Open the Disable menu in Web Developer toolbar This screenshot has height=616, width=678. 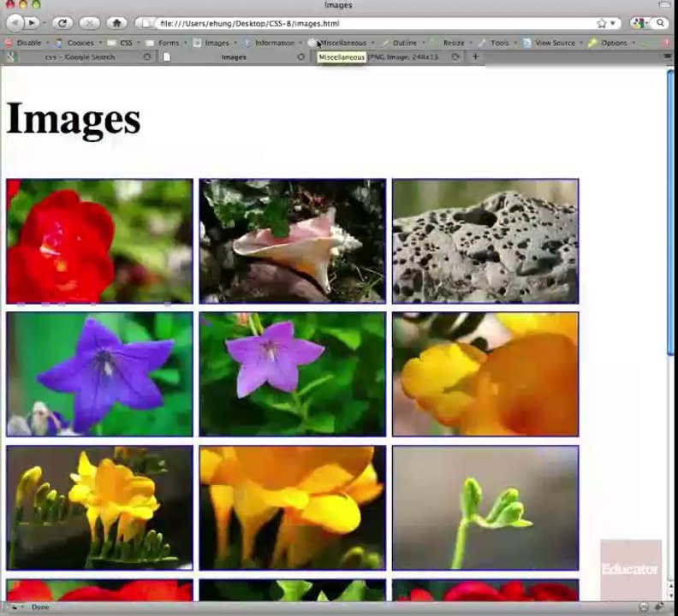point(28,43)
